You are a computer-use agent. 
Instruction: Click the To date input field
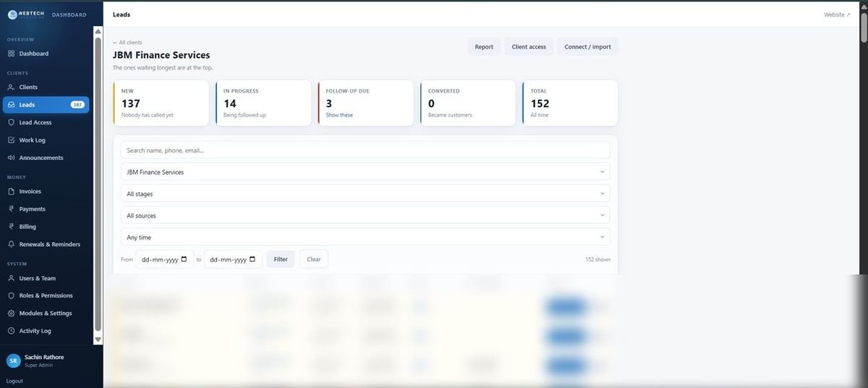[x=233, y=259]
